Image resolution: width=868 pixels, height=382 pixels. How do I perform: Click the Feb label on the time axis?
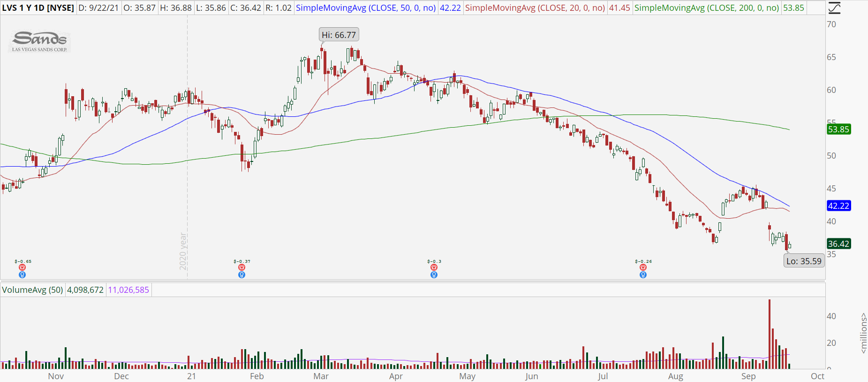257,376
